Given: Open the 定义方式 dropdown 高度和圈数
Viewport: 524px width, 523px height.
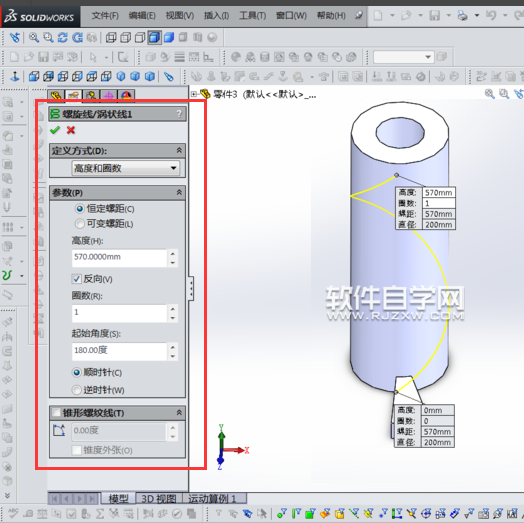Looking at the screenshot, I should click(125, 168).
